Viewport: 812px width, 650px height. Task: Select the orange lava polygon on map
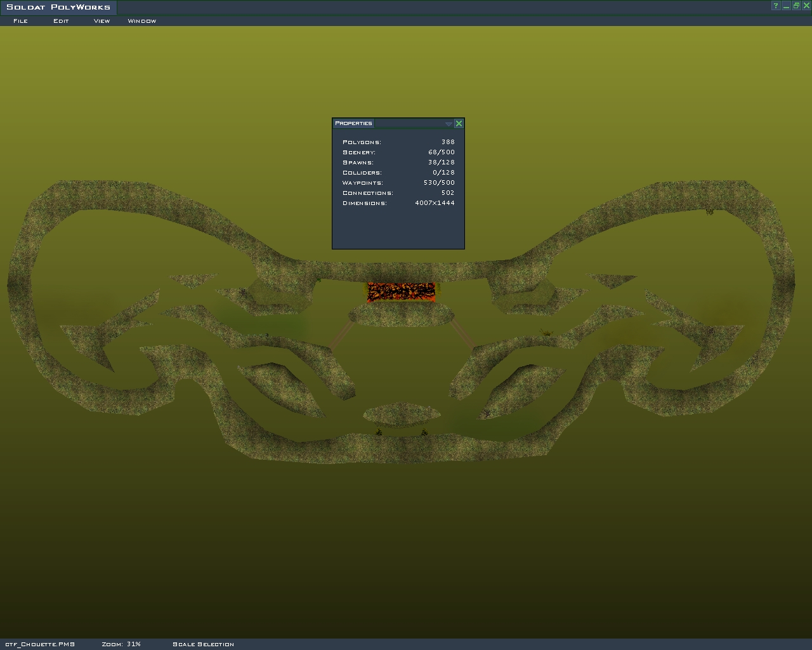click(x=402, y=292)
